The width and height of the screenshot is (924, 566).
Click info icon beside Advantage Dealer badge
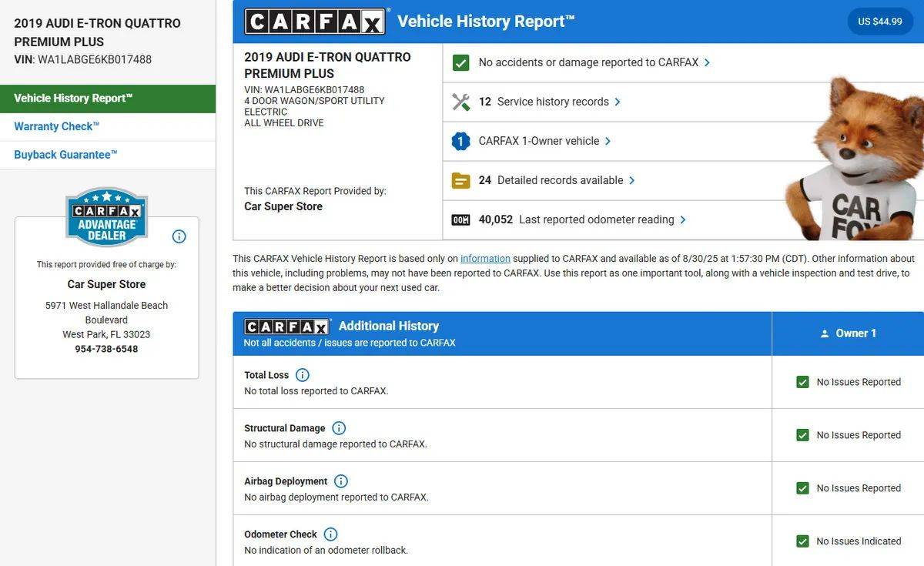pos(179,236)
